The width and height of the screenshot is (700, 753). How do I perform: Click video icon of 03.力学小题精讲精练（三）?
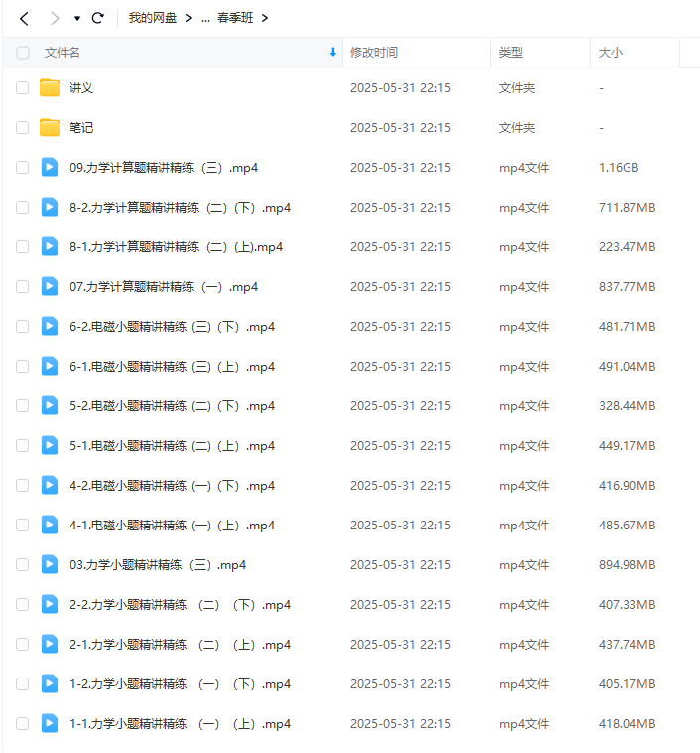tap(50, 564)
